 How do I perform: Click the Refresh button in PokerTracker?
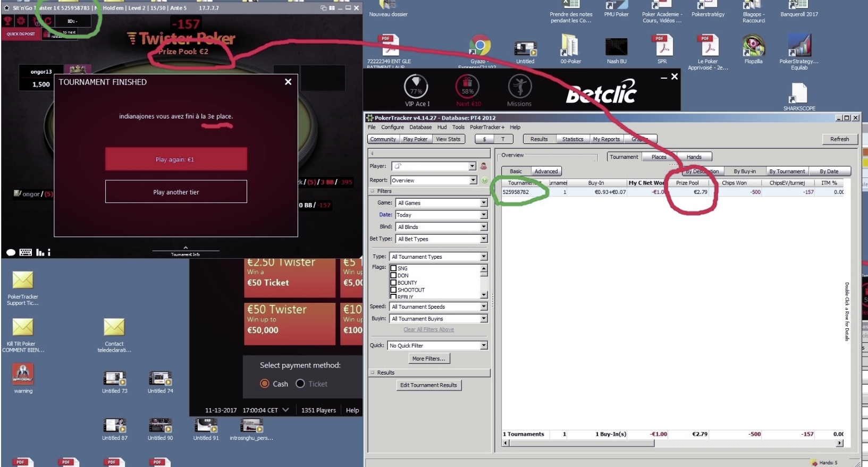click(x=839, y=139)
